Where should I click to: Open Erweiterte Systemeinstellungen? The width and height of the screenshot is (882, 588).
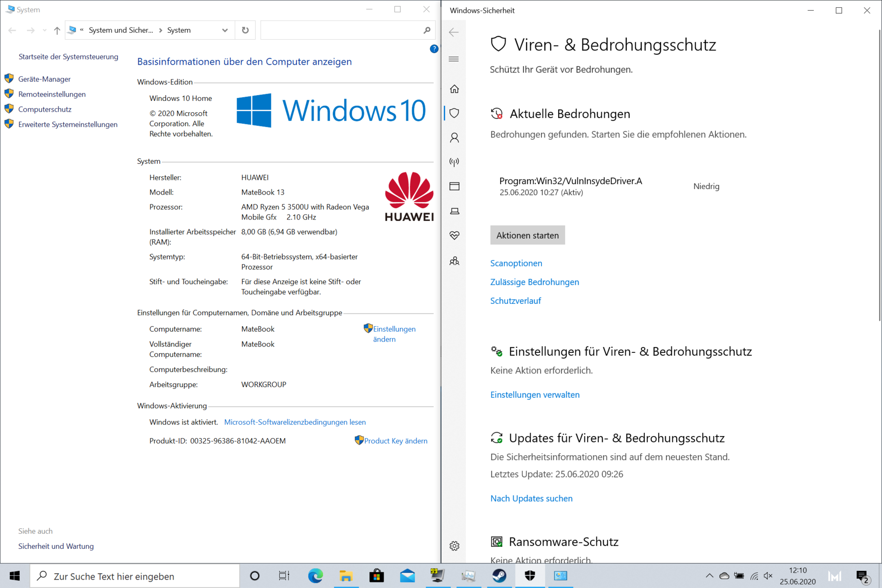pos(68,124)
